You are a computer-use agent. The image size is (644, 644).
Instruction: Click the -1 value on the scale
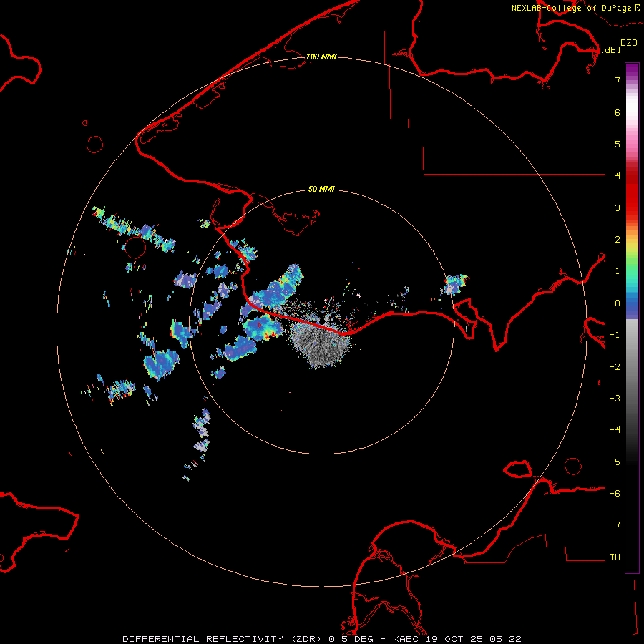(615, 335)
